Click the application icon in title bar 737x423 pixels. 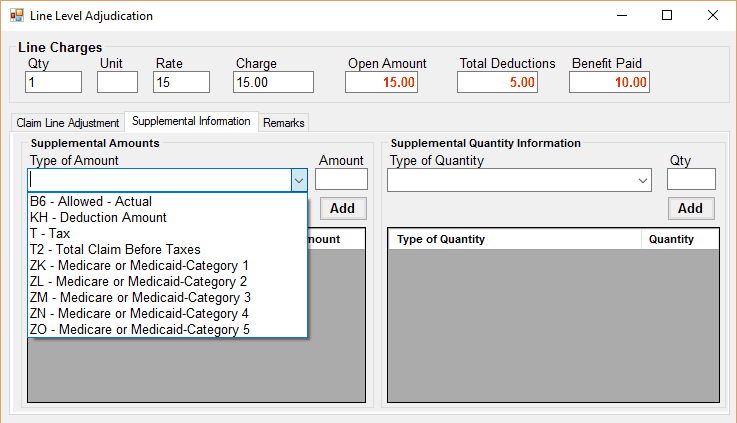tap(16, 16)
